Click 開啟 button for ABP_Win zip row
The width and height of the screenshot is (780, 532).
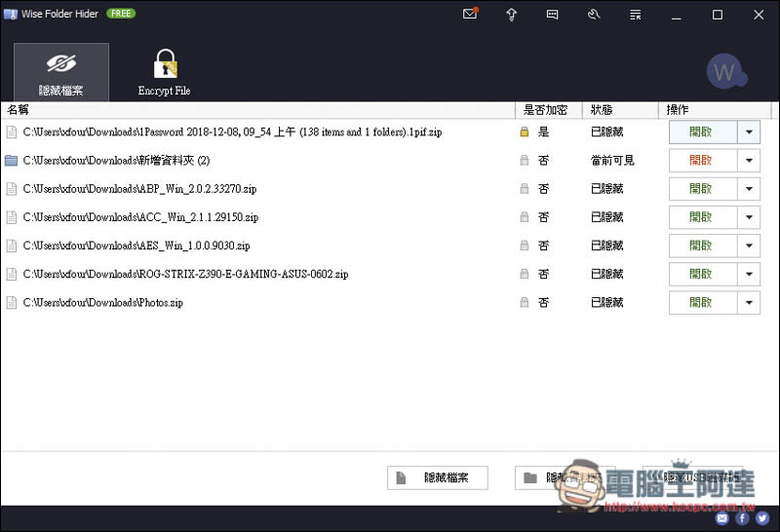pos(702,189)
